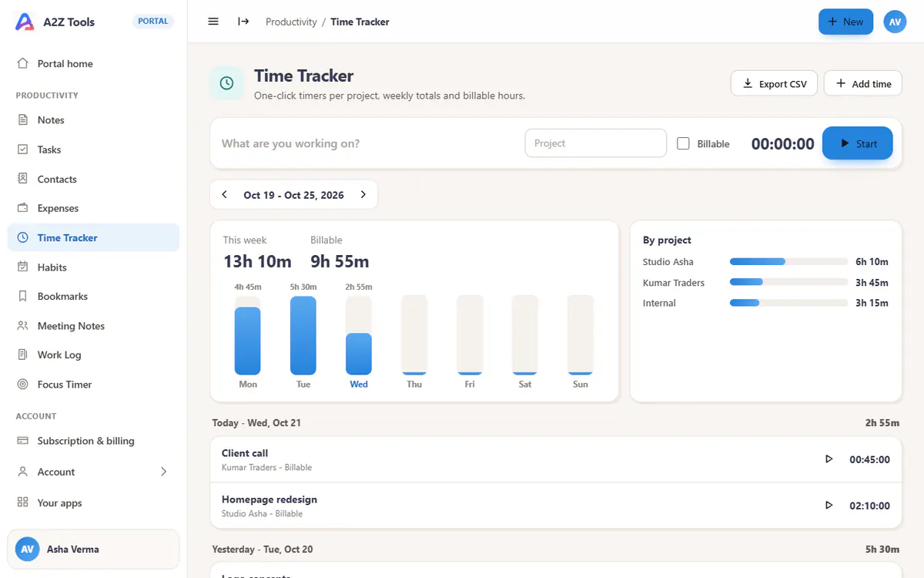Click the Project input field
Screen dimensions: 924x578
[x=596, y=143]
